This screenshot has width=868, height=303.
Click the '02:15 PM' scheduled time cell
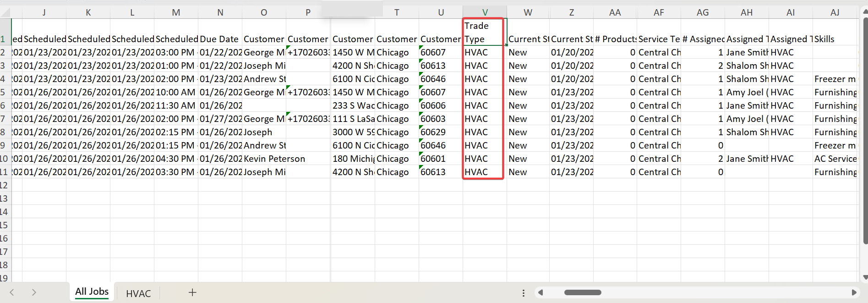pos(176,132)
